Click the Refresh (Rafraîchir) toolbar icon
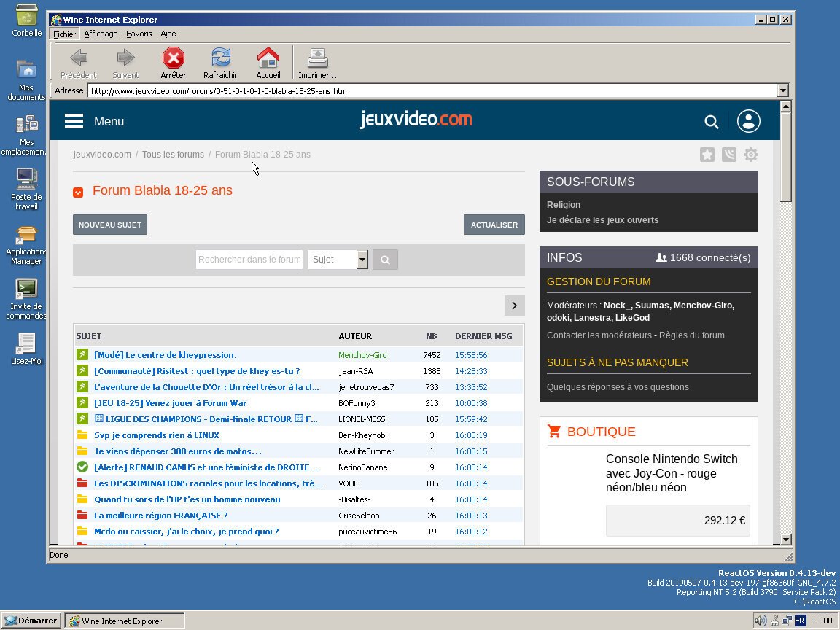 (x=220, y=58)
